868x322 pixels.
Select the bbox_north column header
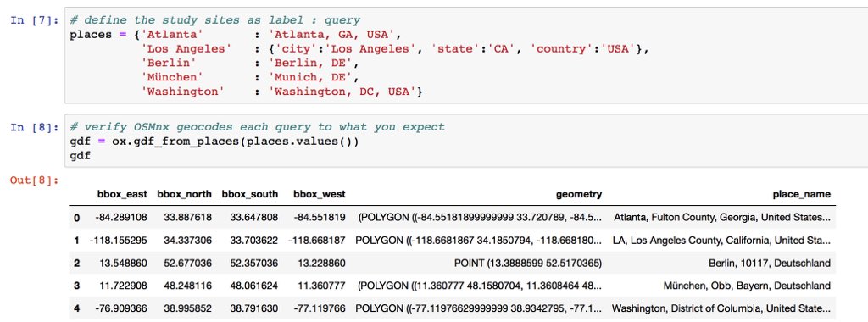point(184,194)
